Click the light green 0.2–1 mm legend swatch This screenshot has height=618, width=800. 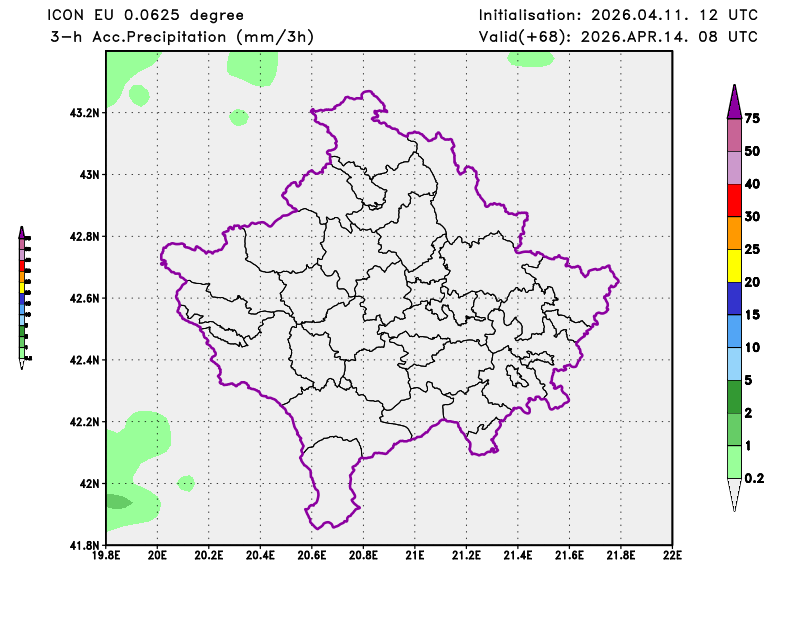tap(734, 461)
